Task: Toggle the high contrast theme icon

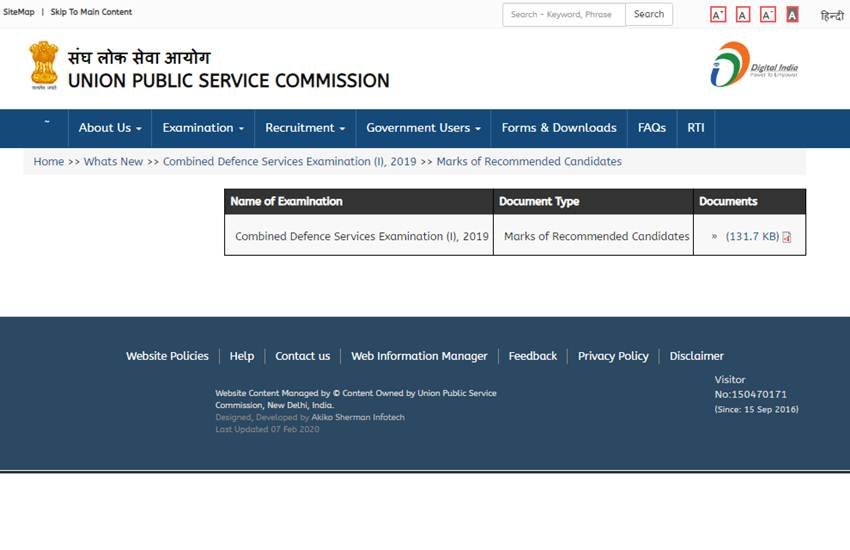Action: (x=792, y=15)
